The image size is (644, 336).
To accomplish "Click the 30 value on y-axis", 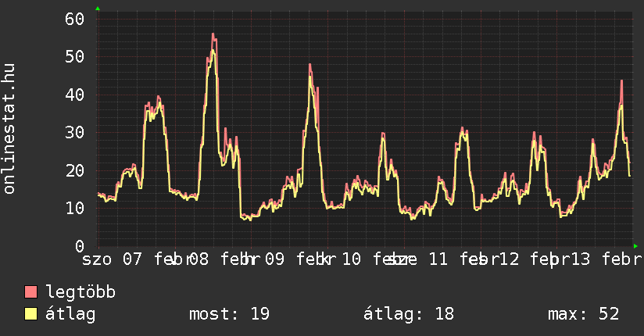I will [x=74, y=132].
